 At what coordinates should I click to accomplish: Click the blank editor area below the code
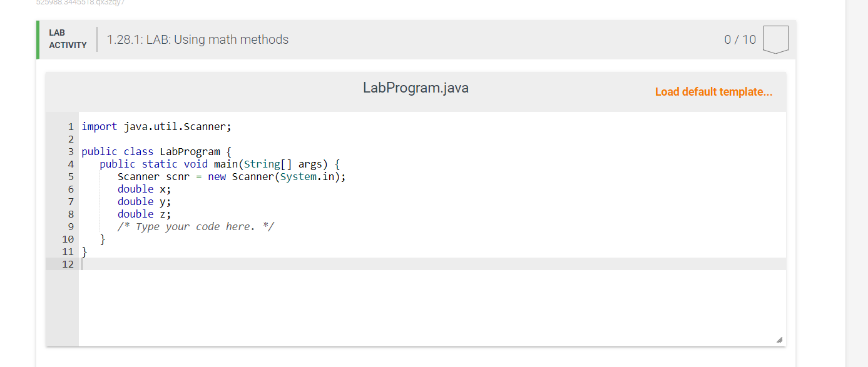(x=432, y=308)
